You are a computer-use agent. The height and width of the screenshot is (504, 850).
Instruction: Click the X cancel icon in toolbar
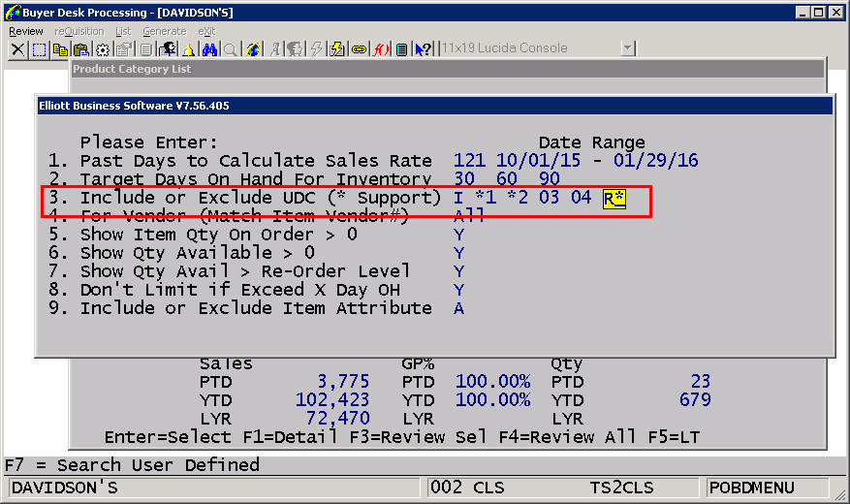(17, 49)
